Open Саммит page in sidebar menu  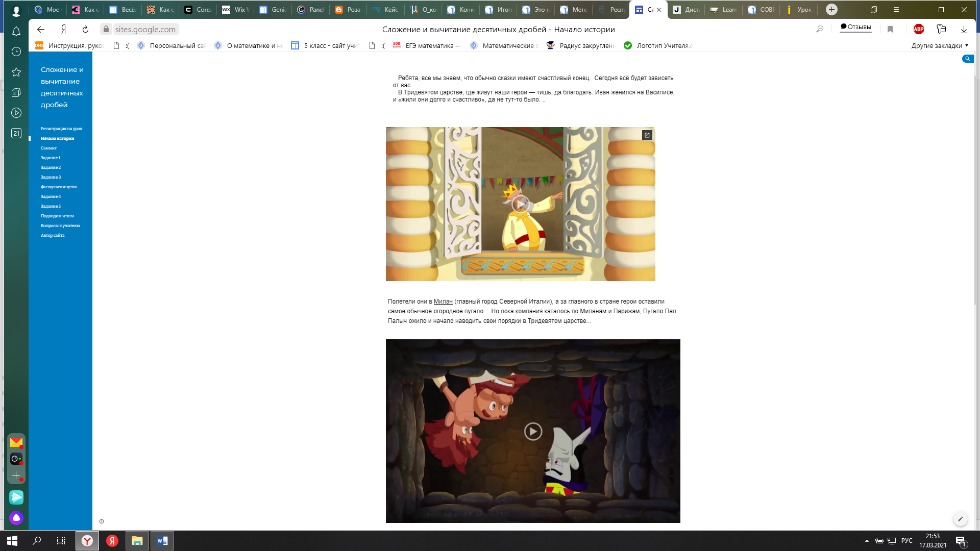point(48,148)
